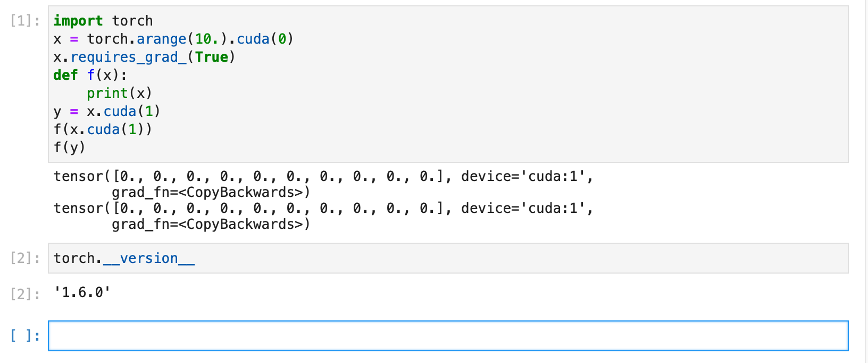Click the first grad_fn=<CopyBackwards> output text
The height and width of the screenshot is (363, 868).
[x=211, y=192]
